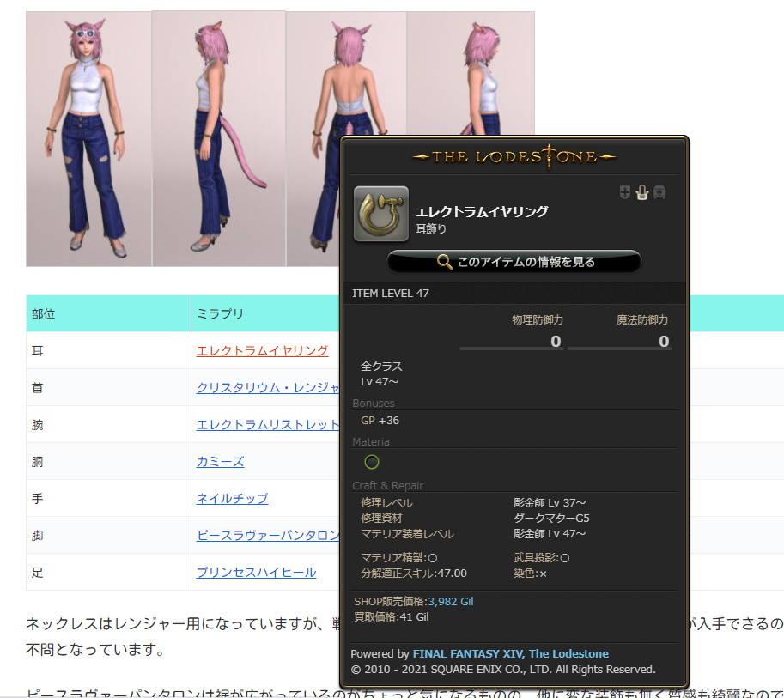Click the shield-plus icon in tooltip header
Viewport: 784px width, 698px height.
click(x=625, y=192)
